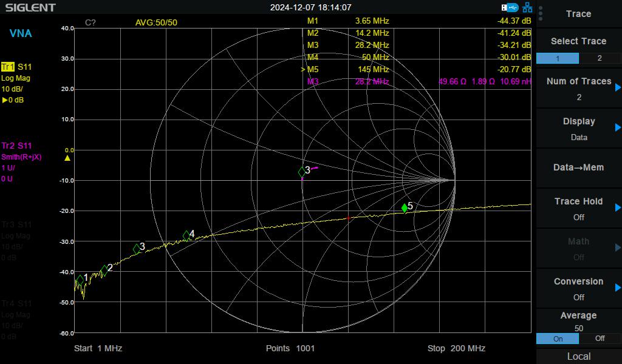This screenshot has height=364, width=622.
Task: Click the magenta M3 Smith chart readout
Action: 419,81
